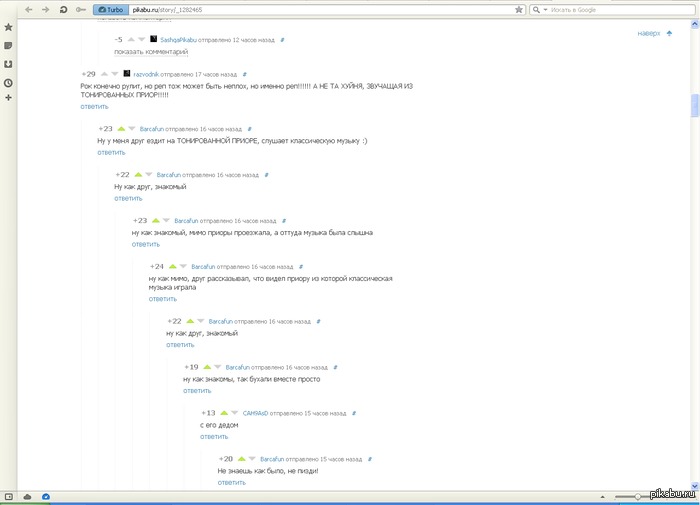Open the History clock panel in sidebar
The image size is (700, 505).
8,82
